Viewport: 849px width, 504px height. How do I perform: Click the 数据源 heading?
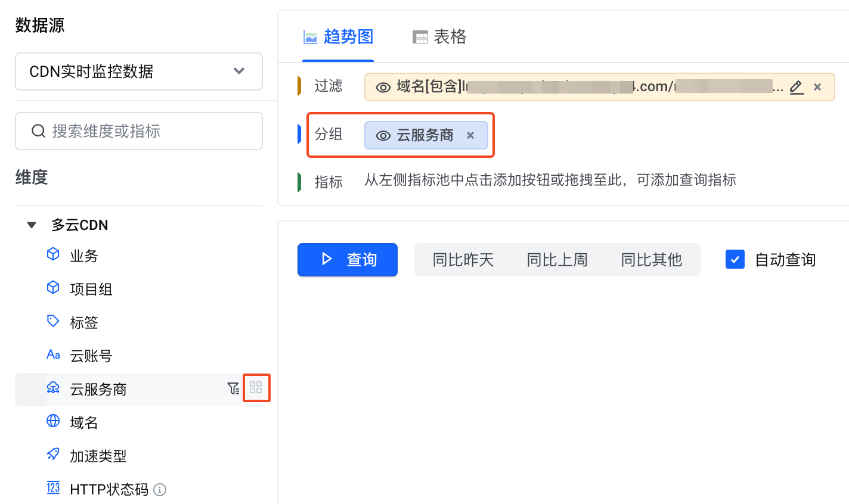pyautogui.click(x=40, y=25)
